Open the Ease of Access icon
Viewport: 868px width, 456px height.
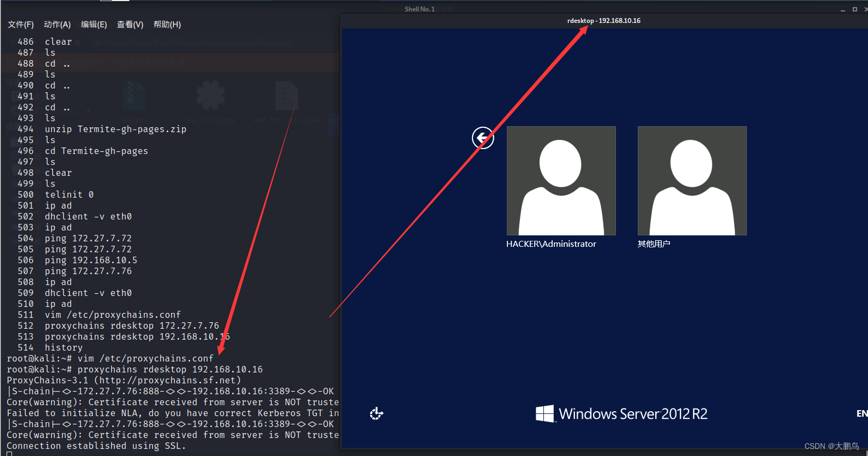coord(376,413)
